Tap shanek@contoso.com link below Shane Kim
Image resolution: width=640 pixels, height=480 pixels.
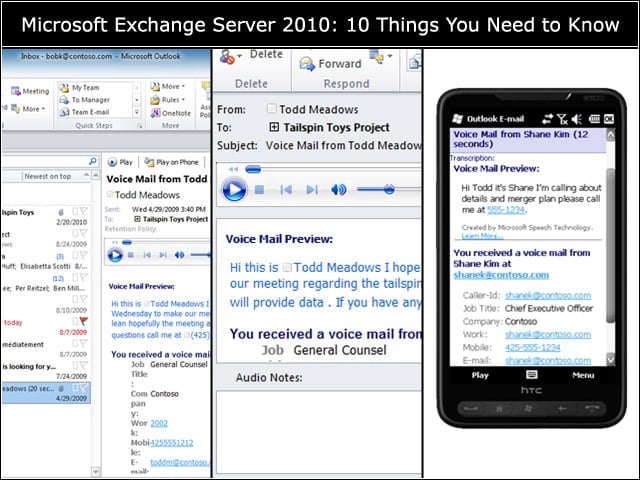(501, 275)
